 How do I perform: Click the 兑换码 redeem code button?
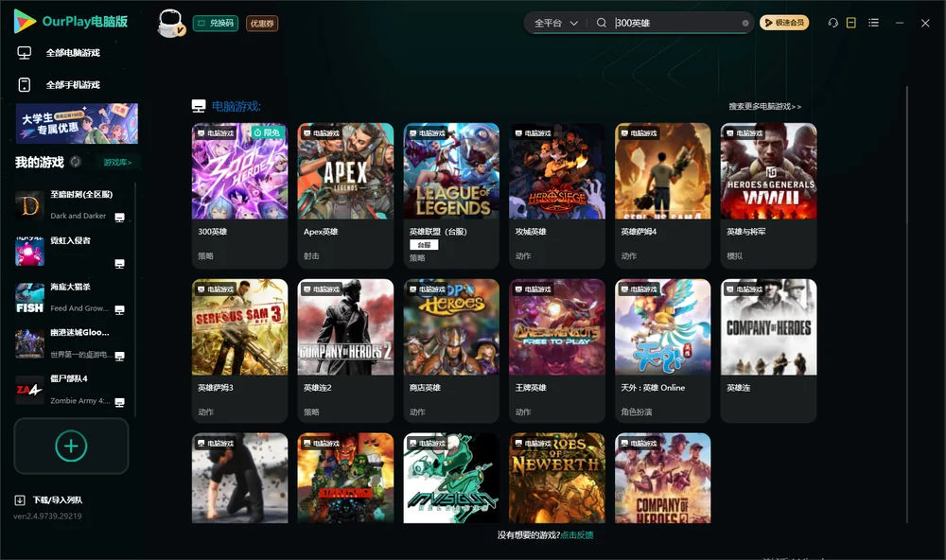tap(216, 24)
